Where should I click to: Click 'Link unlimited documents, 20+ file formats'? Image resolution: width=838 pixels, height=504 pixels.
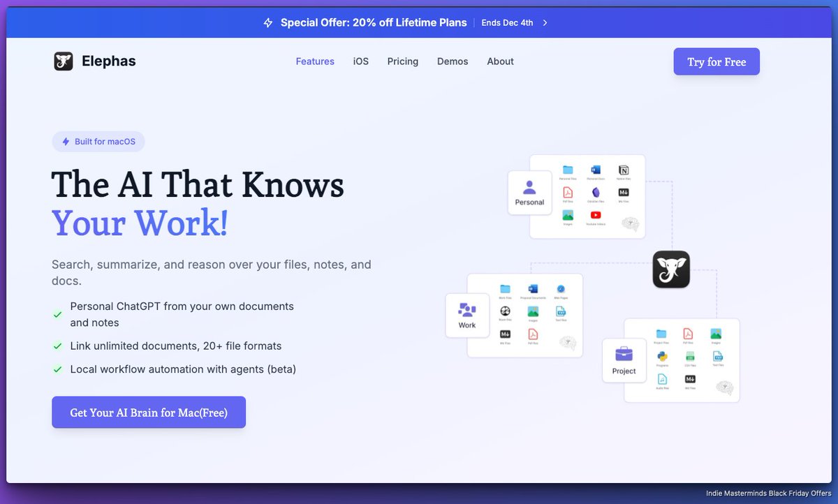pyautogui.click(x=176, y=346)
